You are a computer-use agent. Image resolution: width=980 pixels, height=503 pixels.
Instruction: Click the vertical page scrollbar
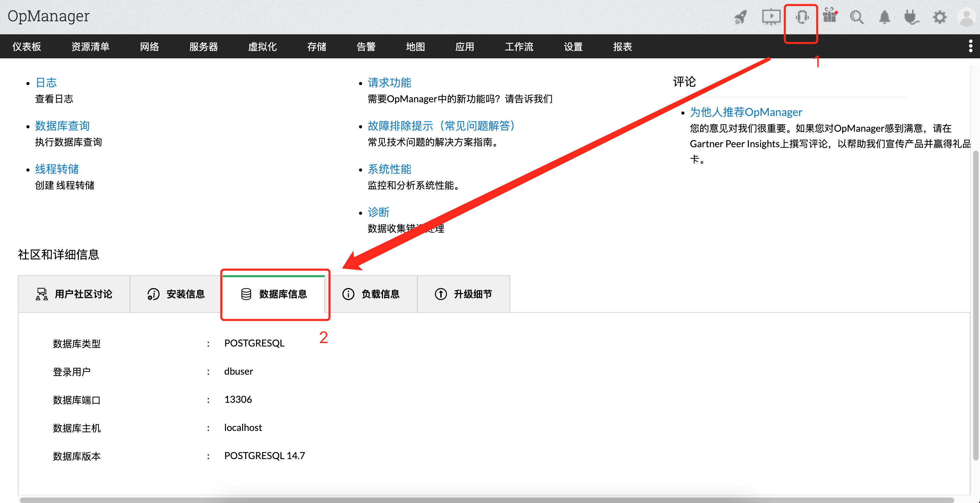pos(976,305)
